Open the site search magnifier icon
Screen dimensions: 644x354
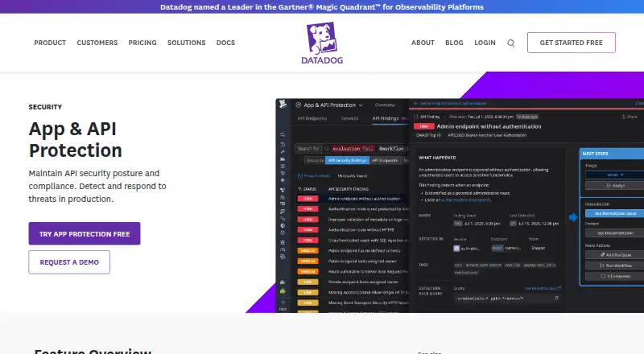coord(510,43)
